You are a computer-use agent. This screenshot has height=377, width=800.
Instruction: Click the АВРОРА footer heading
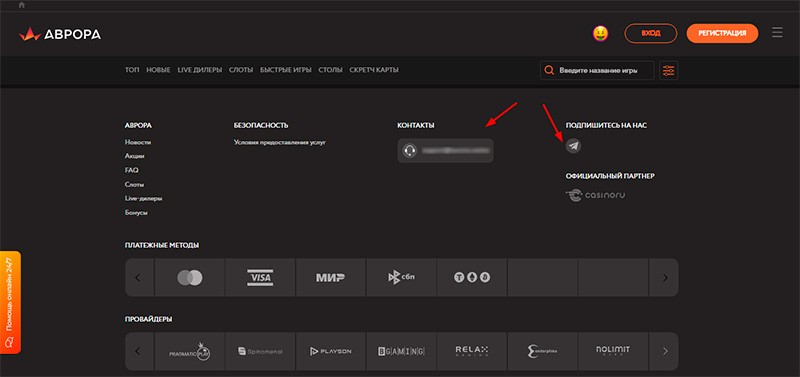[138, 125]
